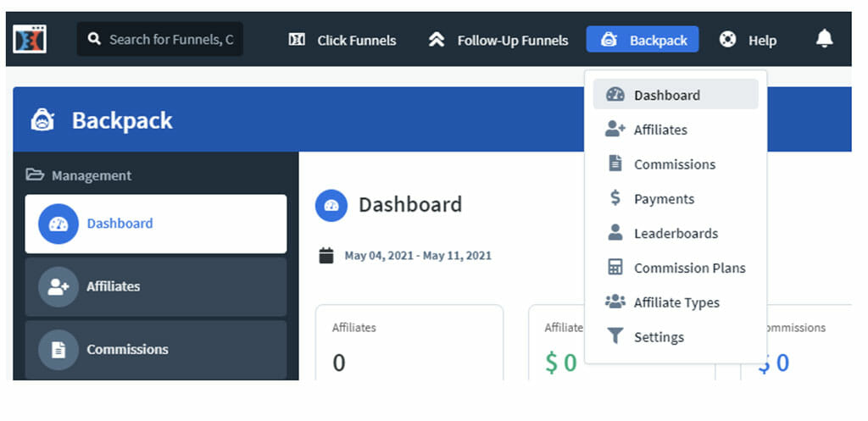Click the add-user icon in the dropdown

click(615, 129)
